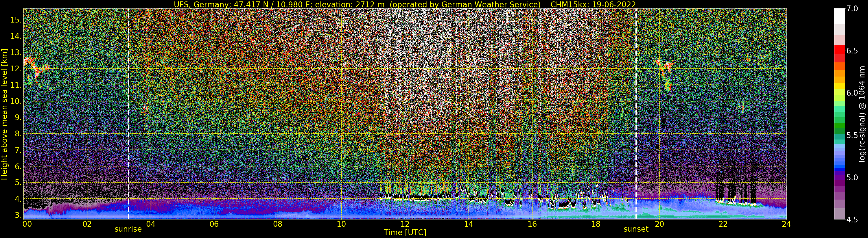Click the "10." height tick label
Screen dimensions: 868x238
[x=16, y=101]
